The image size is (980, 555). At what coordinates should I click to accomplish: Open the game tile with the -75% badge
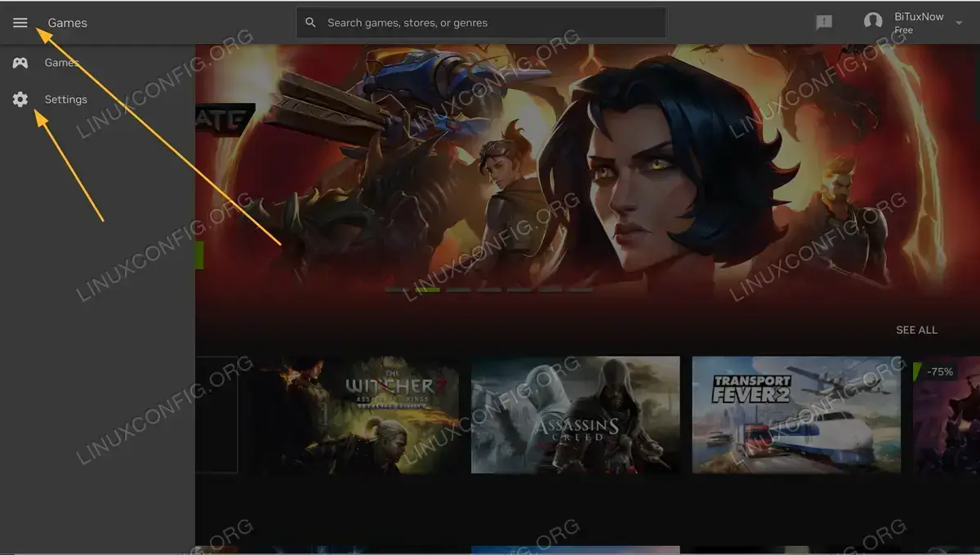946,415
